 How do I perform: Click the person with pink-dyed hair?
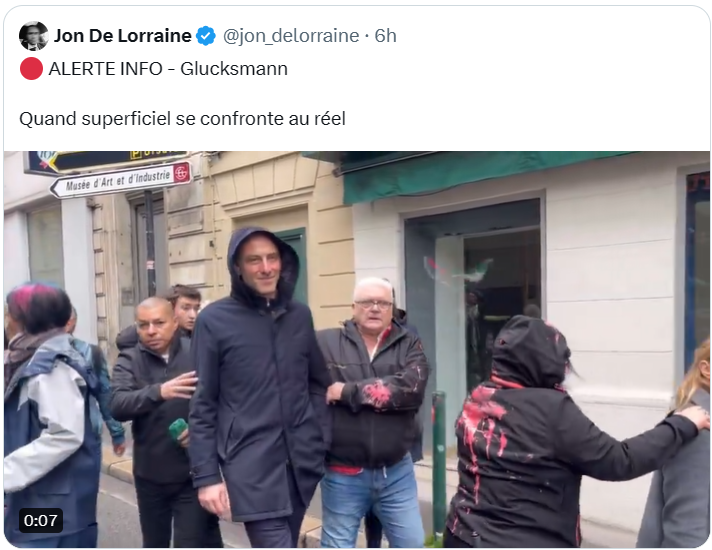[x=50, y=413]
